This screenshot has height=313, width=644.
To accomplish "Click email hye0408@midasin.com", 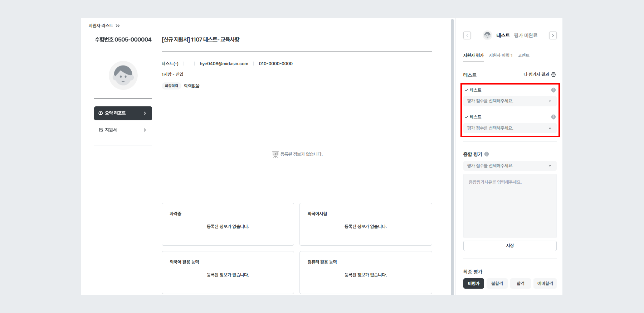I will coord(224,64).
